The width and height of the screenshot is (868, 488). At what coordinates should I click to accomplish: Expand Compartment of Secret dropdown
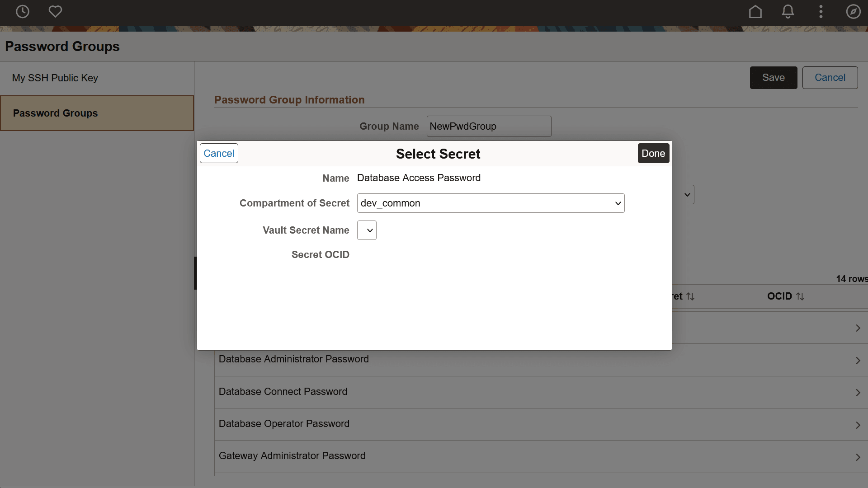[491, 203]
